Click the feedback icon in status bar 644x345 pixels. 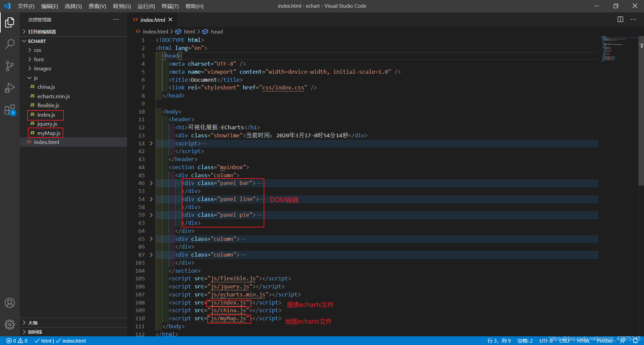[x=623, y=341]
